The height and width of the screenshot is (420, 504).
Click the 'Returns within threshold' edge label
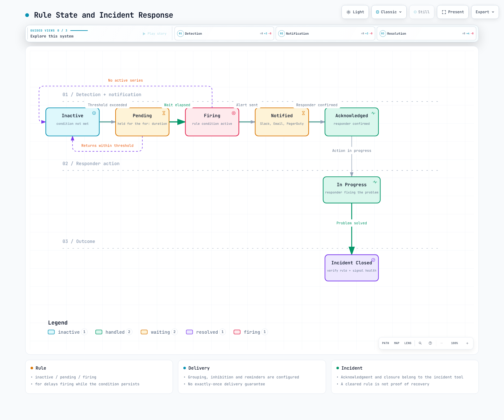coord(107,146)
